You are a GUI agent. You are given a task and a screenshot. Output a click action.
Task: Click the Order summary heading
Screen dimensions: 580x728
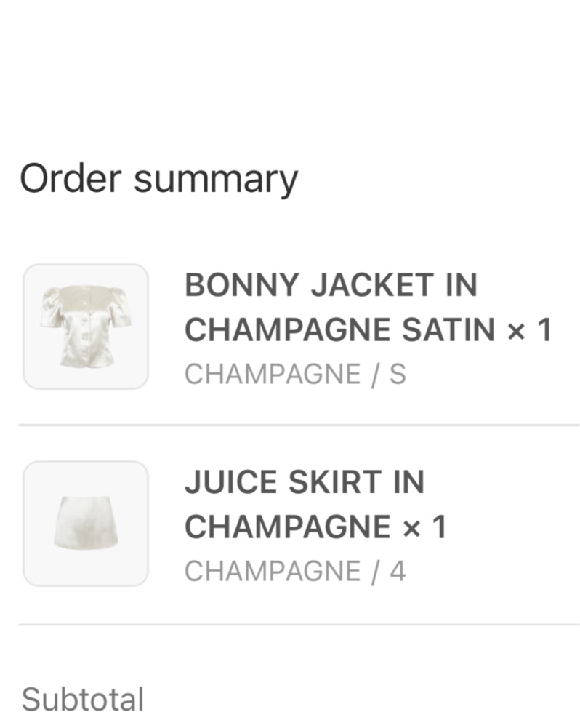[x=158, y=179]
